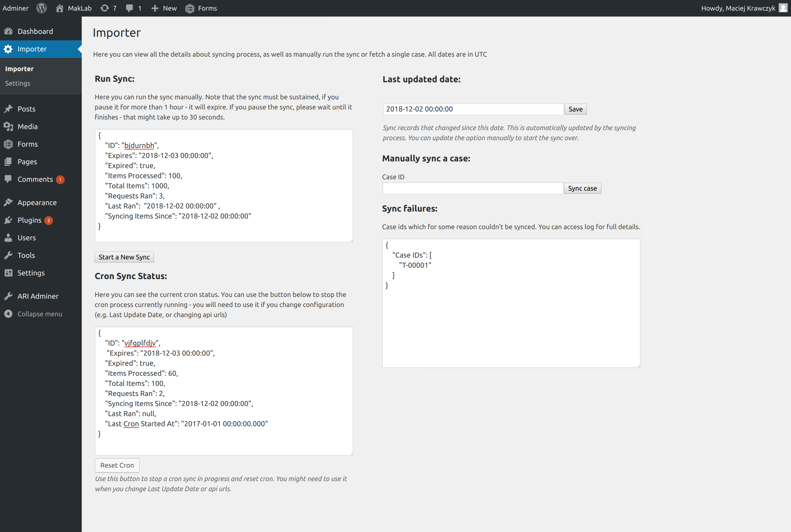Click the New plus icon
Image resolution: width=791 pixels, height=532 pixels.
click(155, 8)
